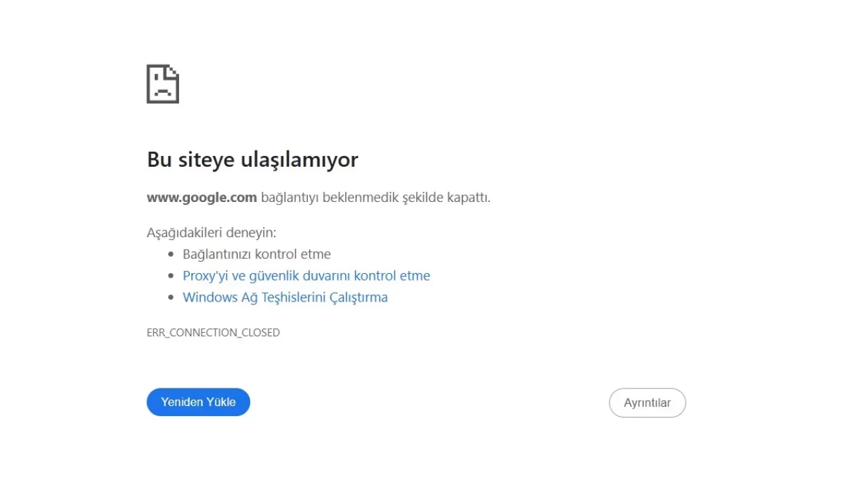
Task: Click the bullet before Bağlantınızı kontrol etme
Action: coord(171,255)
